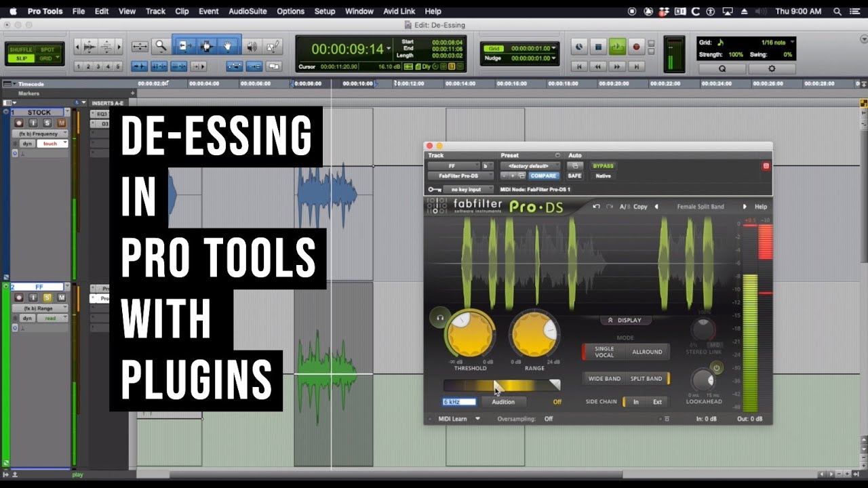
Task: Open the Track menu
Action: pyautogui.click(x=155, y=12)
